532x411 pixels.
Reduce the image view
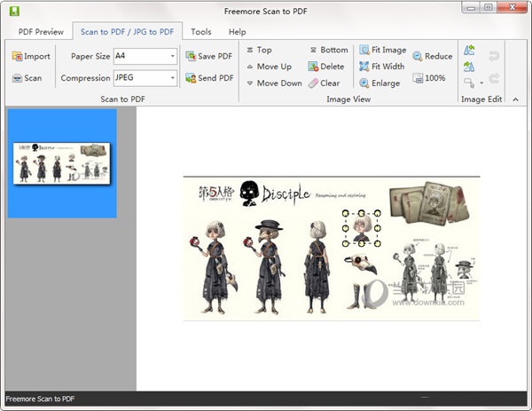[x=432, y=57]
